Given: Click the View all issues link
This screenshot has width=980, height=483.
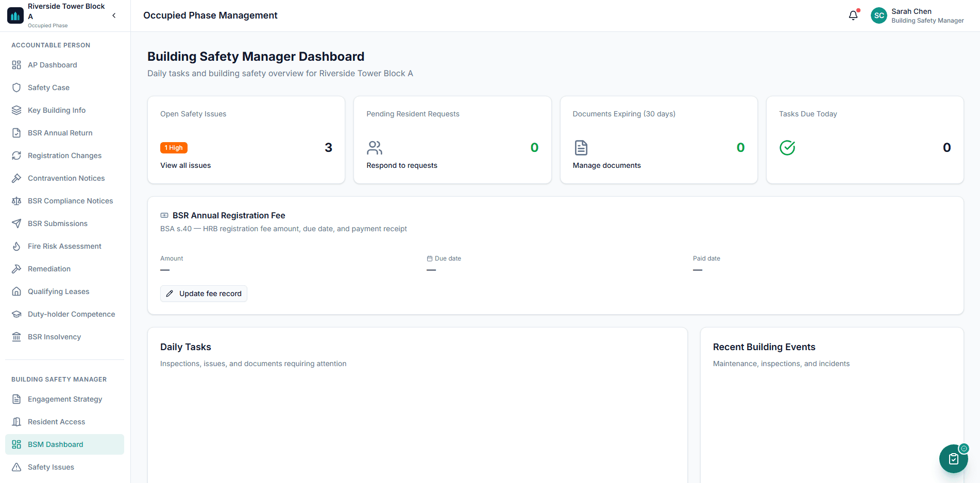Looking at the screenshot, I should [185, 165].
